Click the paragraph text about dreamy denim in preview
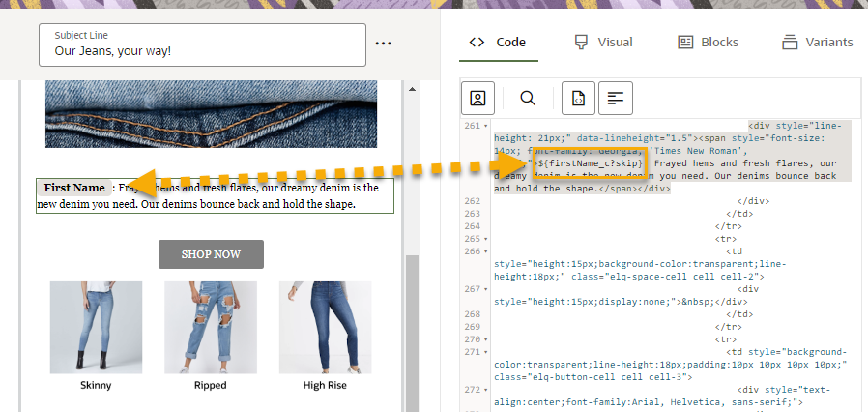This screenshot has height=412, width=868. point(216,196)
